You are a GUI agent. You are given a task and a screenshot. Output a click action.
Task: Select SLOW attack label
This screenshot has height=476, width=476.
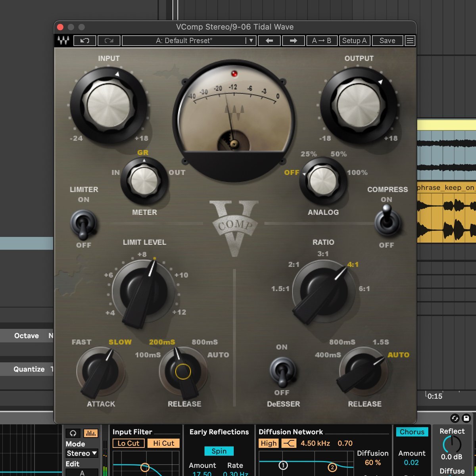point(120,342)
